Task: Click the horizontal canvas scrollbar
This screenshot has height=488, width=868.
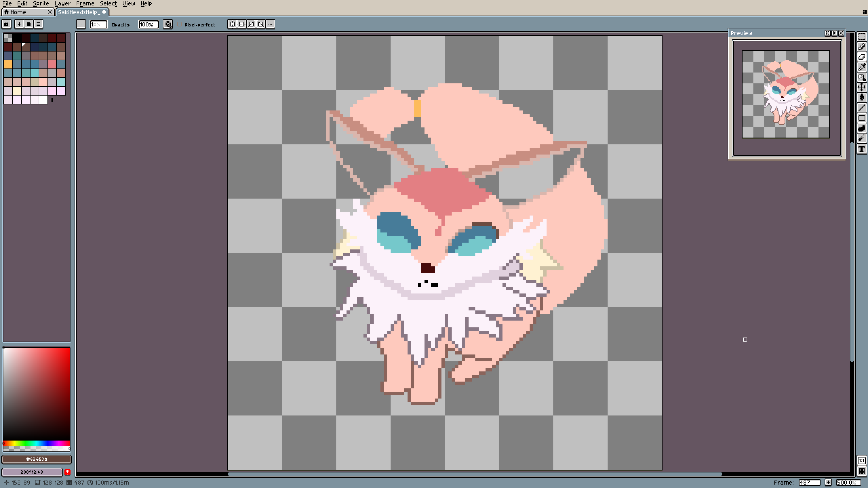Action: pos(475,474)
